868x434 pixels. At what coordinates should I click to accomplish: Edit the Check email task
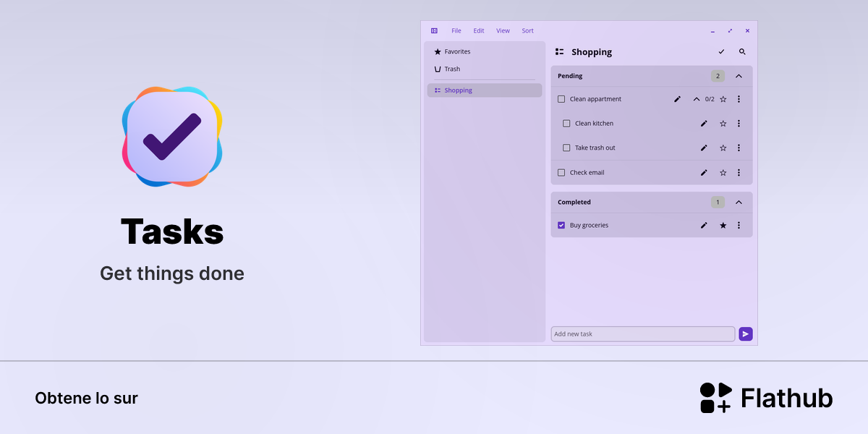(x=704, y=173)
